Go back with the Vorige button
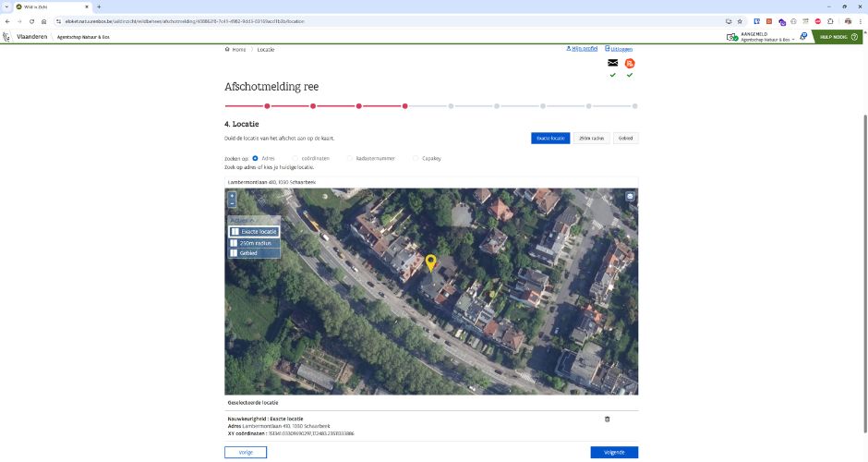 tap(246, 452)
